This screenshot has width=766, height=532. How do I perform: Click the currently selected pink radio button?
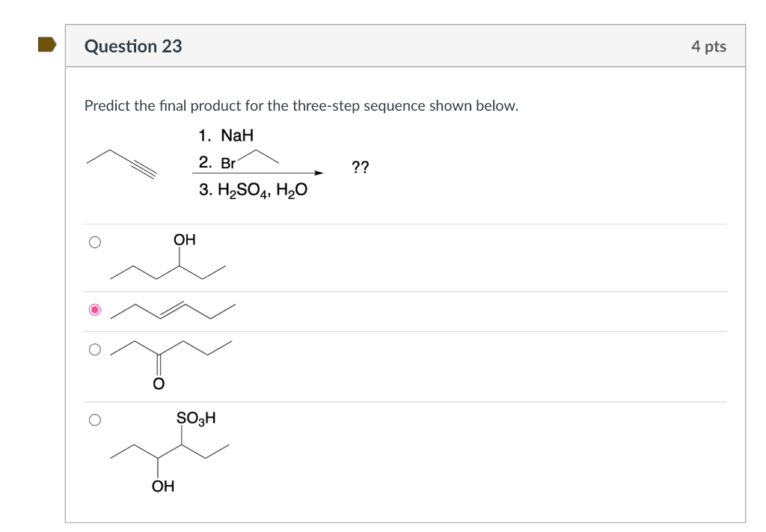(x=95, y=310)
